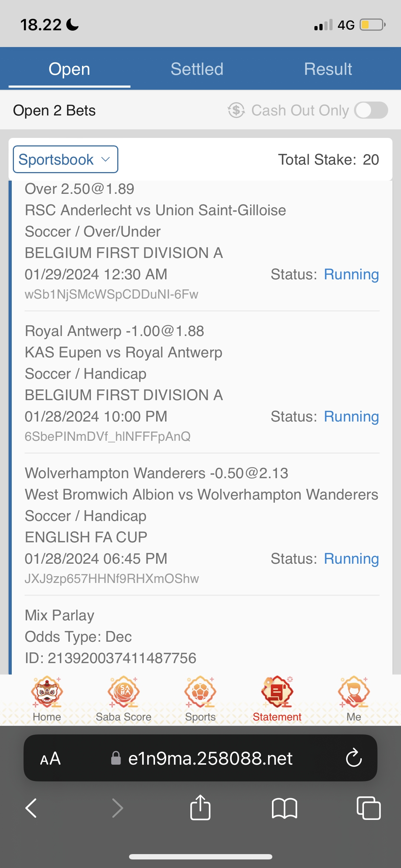Expand the Sportsbook dropdown
This screenshot has height=868, width=401.
[66, 159]
